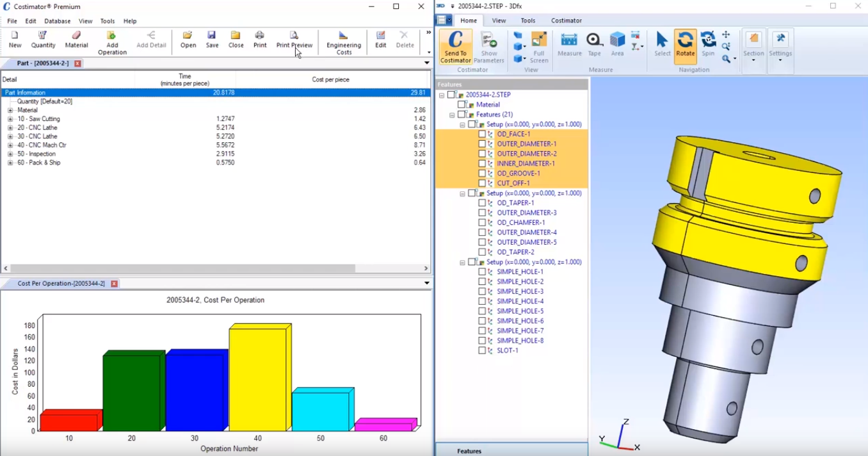Select the Tape measure tool
This screenshot has height=456, width=868.
tap(595, 44)
